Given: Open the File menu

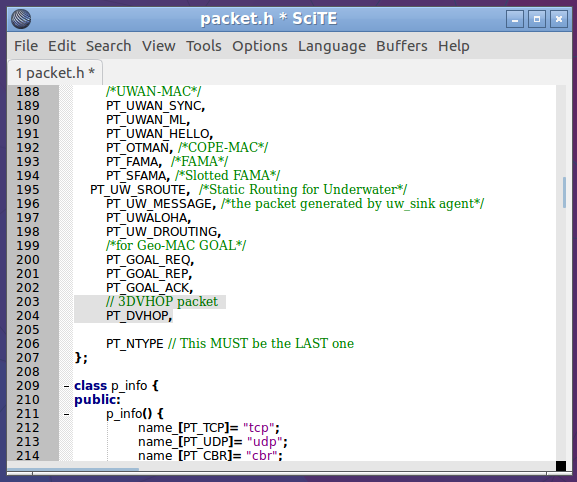Looking at the screenshot, I should [26, 46].
